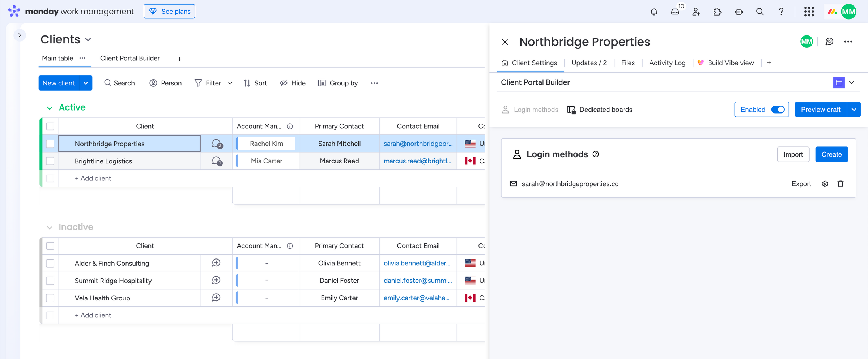Click the See plans button
Image resolution: width=868 pixels, height=359 pixels.
[169, 12]
